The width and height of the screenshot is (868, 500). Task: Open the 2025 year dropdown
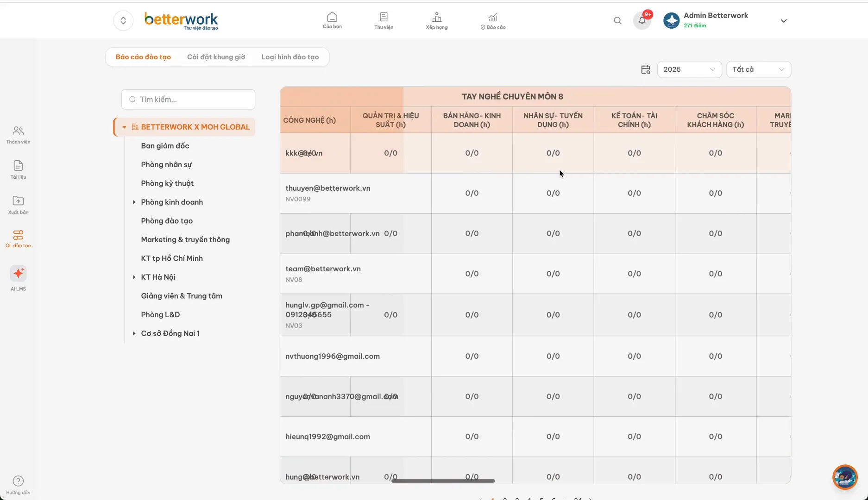(x=689, y=69)
